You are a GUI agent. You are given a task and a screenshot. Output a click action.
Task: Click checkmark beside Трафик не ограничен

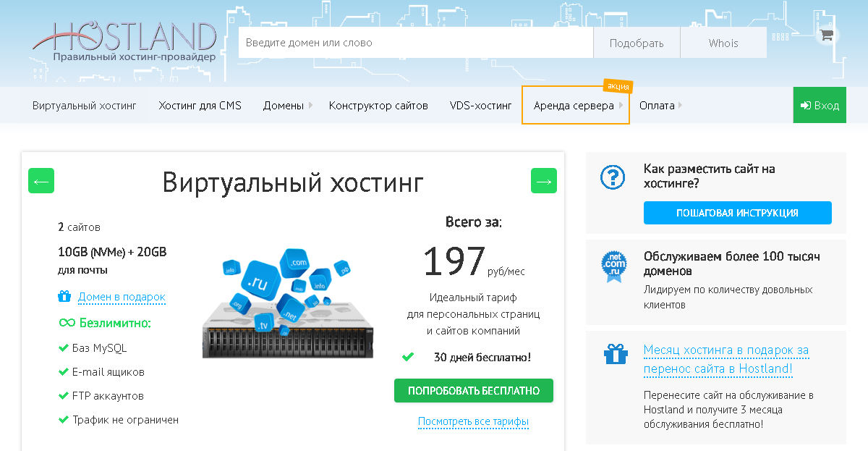(x=64, y=420)
